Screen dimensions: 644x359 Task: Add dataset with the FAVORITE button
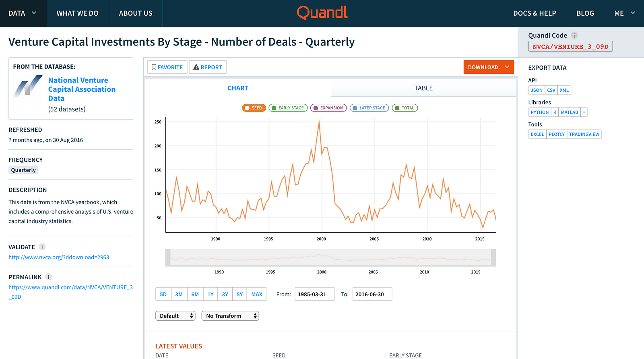[x=167, y=67]
